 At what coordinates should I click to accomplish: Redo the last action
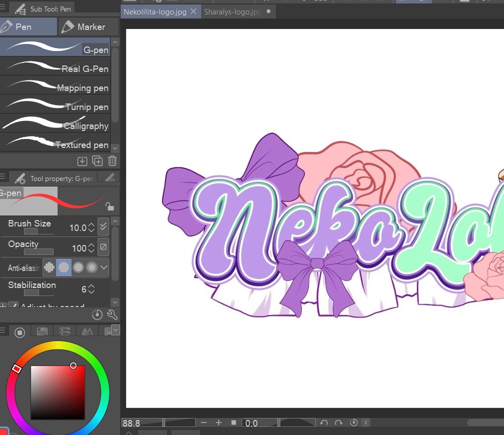pyautogui.click(x=339, y=422)
